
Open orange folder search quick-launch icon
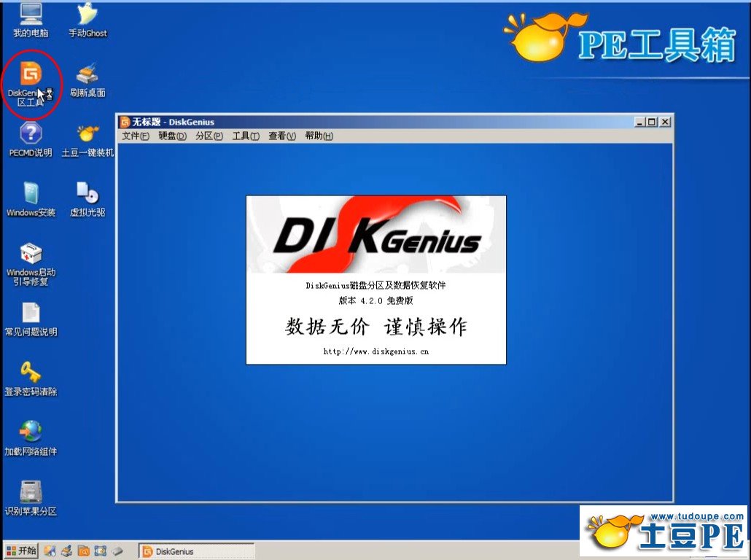pos(83,551)
